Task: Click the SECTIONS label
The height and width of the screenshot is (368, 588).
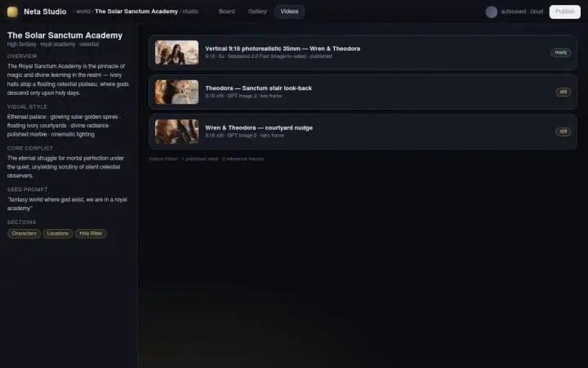Action: [x=21, y=222]
